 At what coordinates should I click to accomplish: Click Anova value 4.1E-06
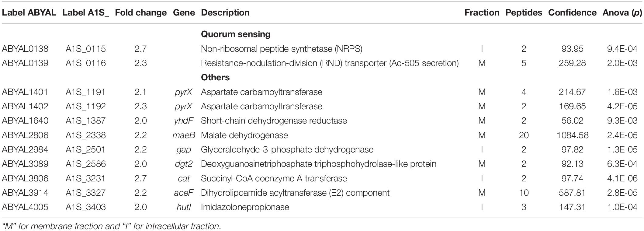622,178
